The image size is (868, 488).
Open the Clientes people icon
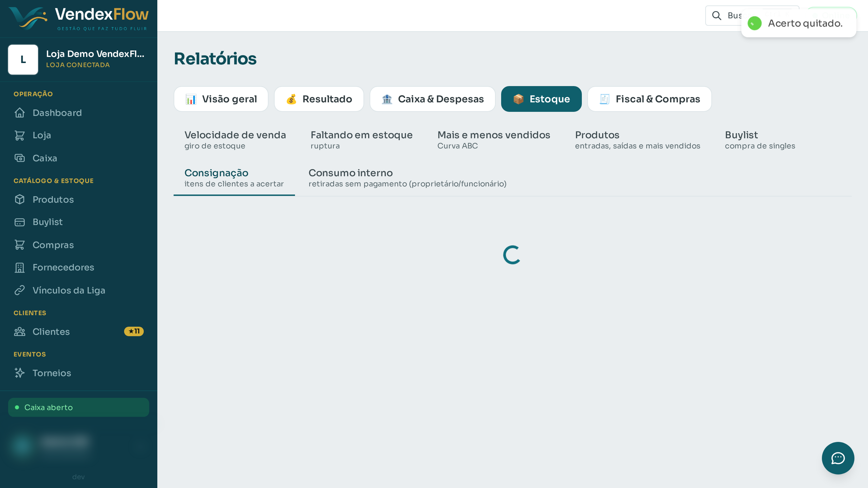pyautogui.click(x=20, y=332)
